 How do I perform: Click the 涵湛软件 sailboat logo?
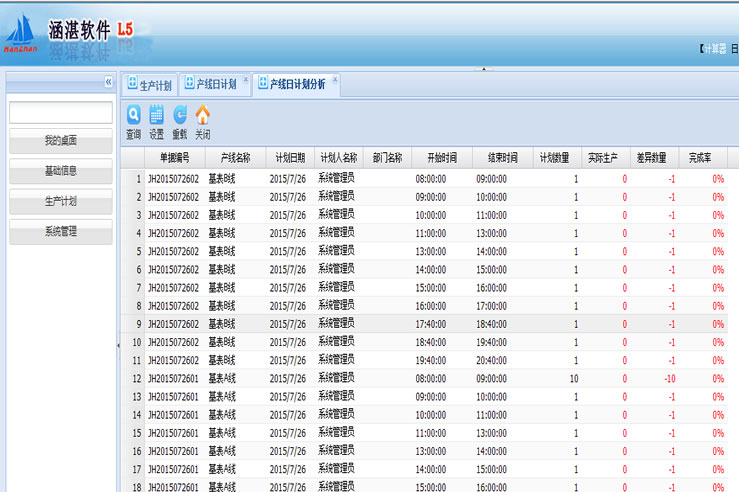20,33
